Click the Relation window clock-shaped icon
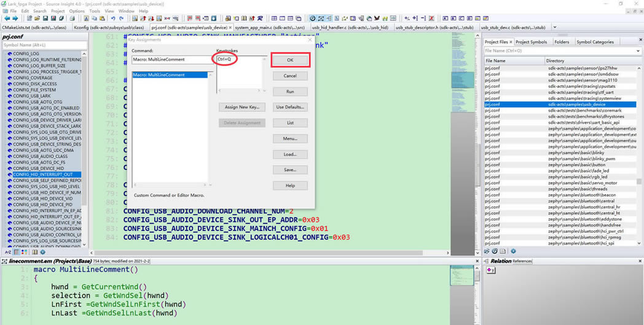644x325 pixels. pyautogui.click(x=313, y=18)
